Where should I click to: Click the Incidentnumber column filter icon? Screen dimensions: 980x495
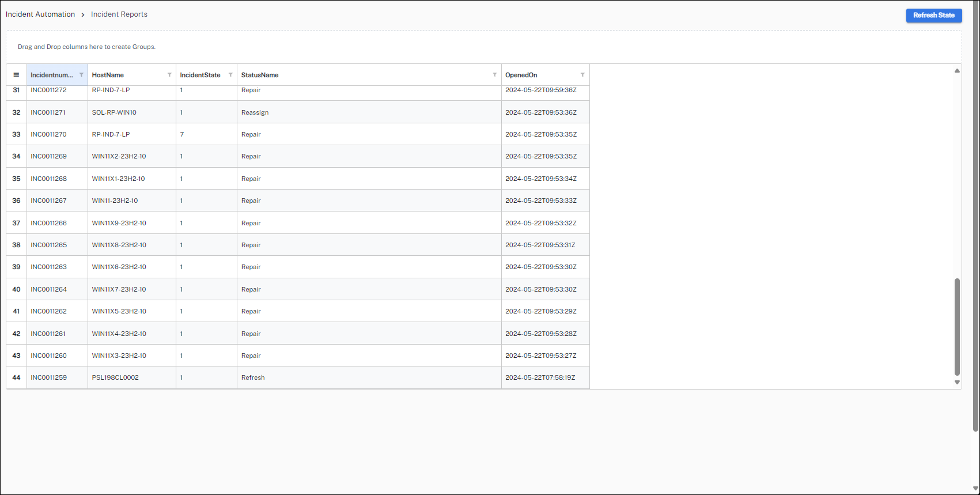tap(81, 75)
